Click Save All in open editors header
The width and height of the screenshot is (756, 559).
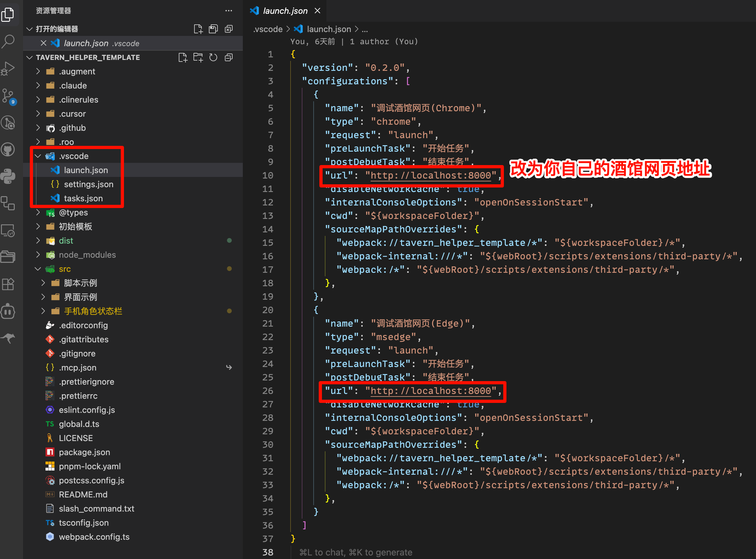(213, 29)
